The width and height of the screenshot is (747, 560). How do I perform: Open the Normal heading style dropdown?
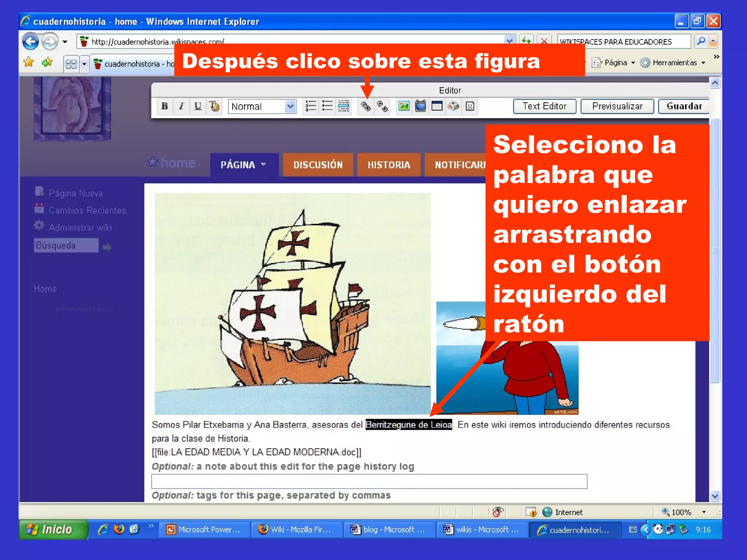(262, 106)
